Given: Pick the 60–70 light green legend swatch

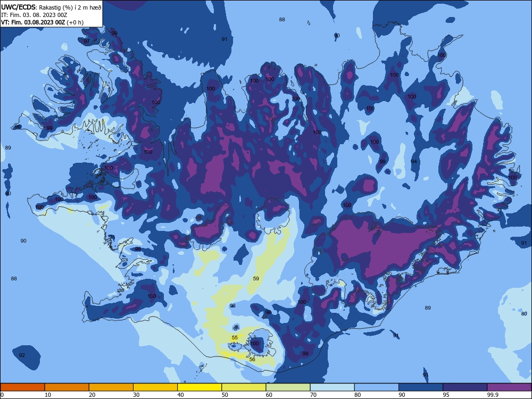Looking at the screenshot, I should (288, 387).
